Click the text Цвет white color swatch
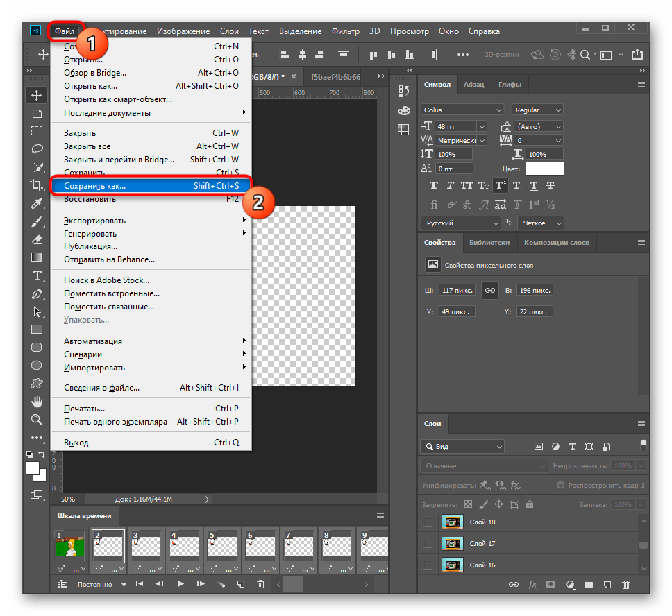The width and height of the screenshot is (672, 616). (545, 169)
